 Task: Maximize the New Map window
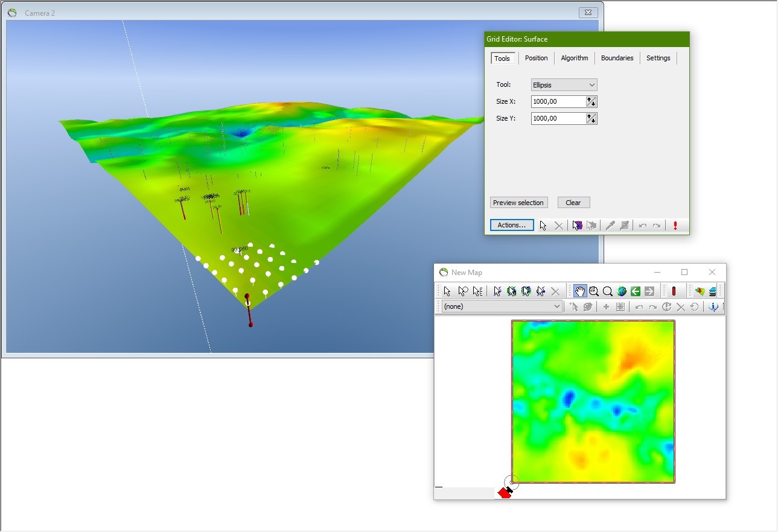tap(684, 272)
